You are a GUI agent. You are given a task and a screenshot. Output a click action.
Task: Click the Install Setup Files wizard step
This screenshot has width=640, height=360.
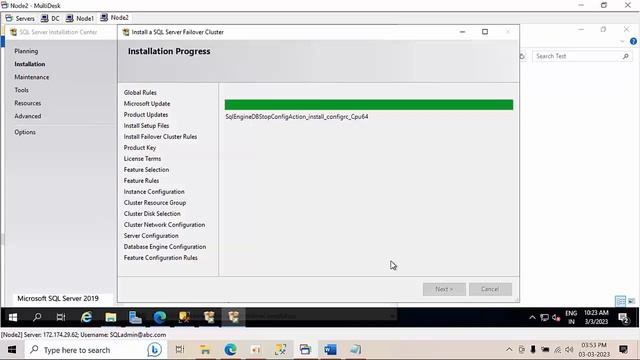pyautogui.click(x=146, y=126)
